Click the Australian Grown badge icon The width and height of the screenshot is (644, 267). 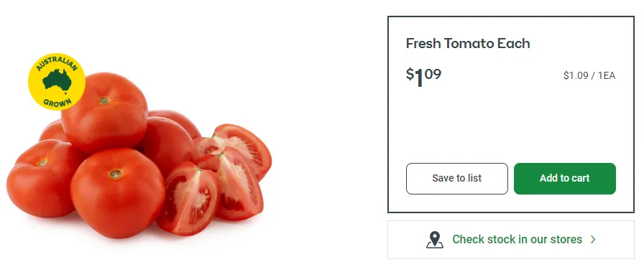pos(57,82)
